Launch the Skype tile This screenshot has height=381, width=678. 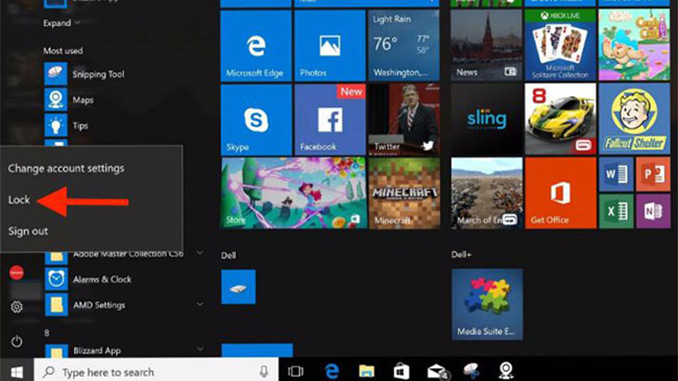[256, 120]
